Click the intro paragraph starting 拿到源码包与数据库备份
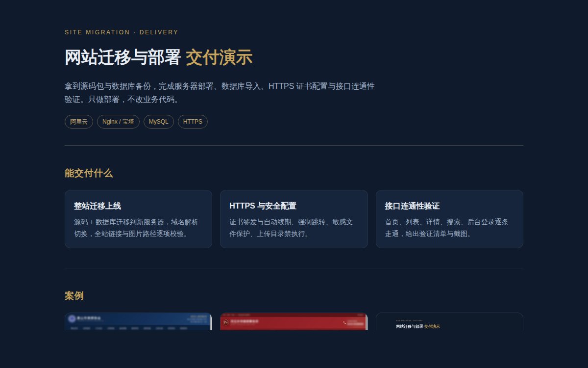The image size is (588, 368). [x=220, y=93]
